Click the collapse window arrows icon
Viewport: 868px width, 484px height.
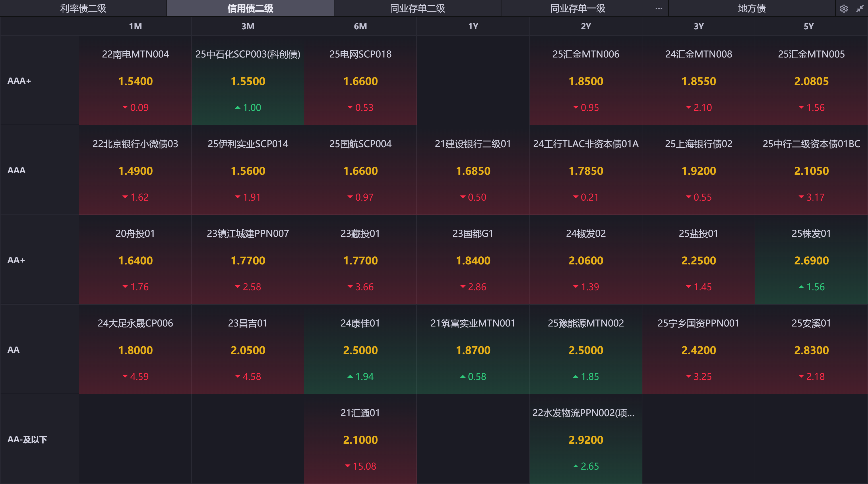pyautogui.click(x=860, y=8)
